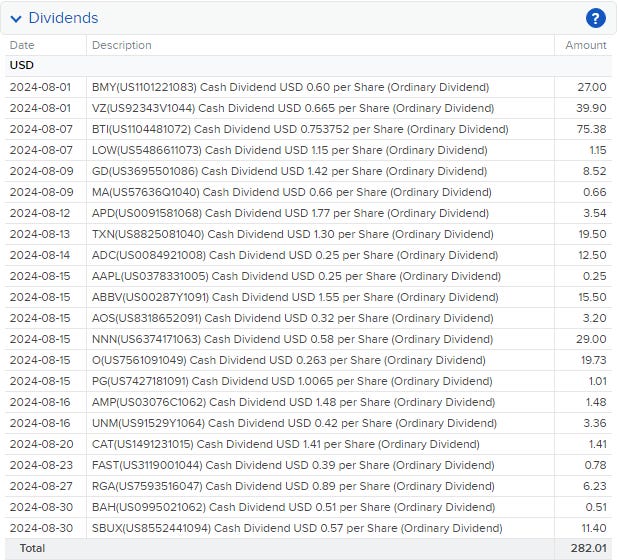Screen dimensions: 618x560
Task: Click the Date column header
Action: pyautogui.click(x=22, y=45)
